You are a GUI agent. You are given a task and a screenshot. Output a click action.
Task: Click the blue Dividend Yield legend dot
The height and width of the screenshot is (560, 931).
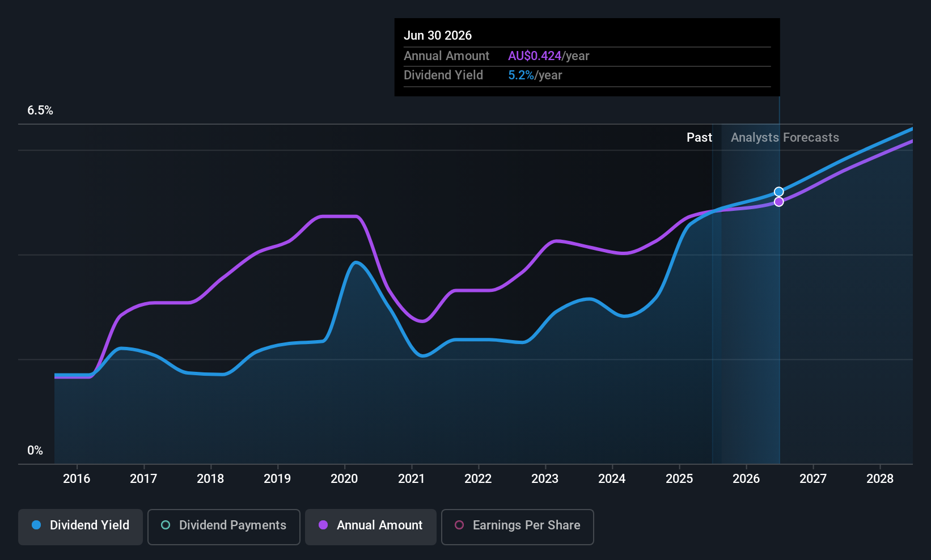tap(36, 525)
